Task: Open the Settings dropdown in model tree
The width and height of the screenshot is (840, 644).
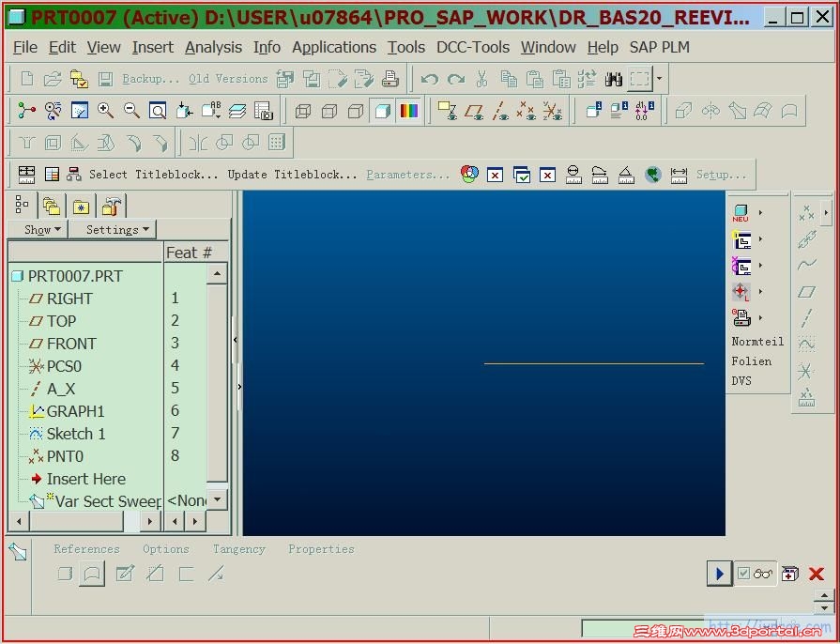Action: point(113,229)
